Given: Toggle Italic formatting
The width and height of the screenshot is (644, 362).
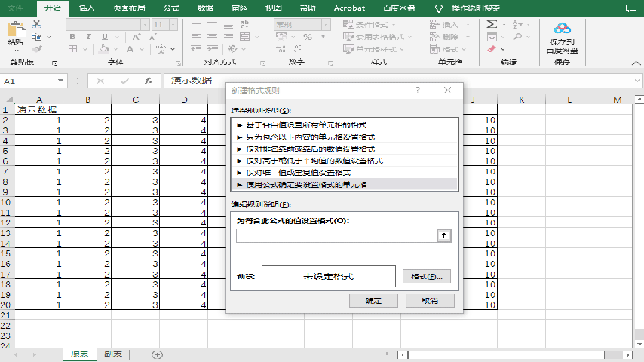Looking at the screenshot, I should tap(88, 36).
